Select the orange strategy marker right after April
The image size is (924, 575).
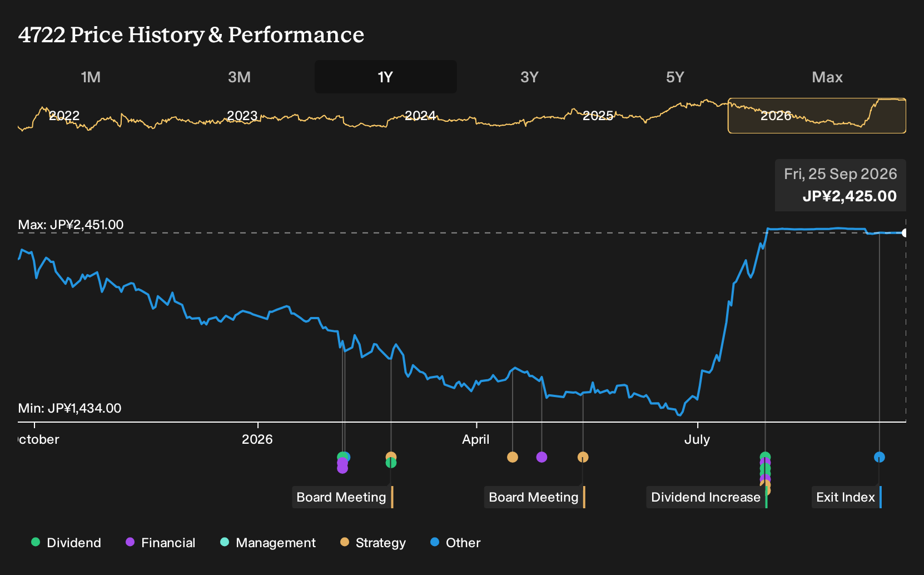pyautogui.click(x=513, y=457)
